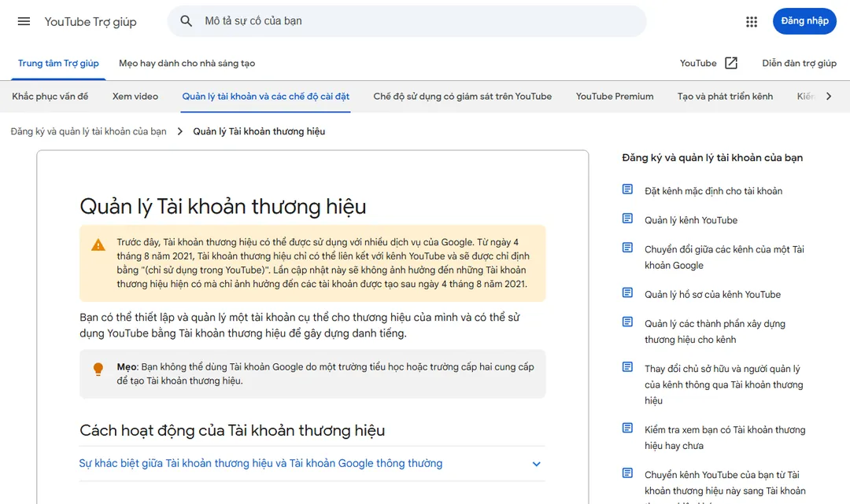The image size is (850, 504).
Task: Open Tạo và phát triển kênh tab
Action: point(726,97)
